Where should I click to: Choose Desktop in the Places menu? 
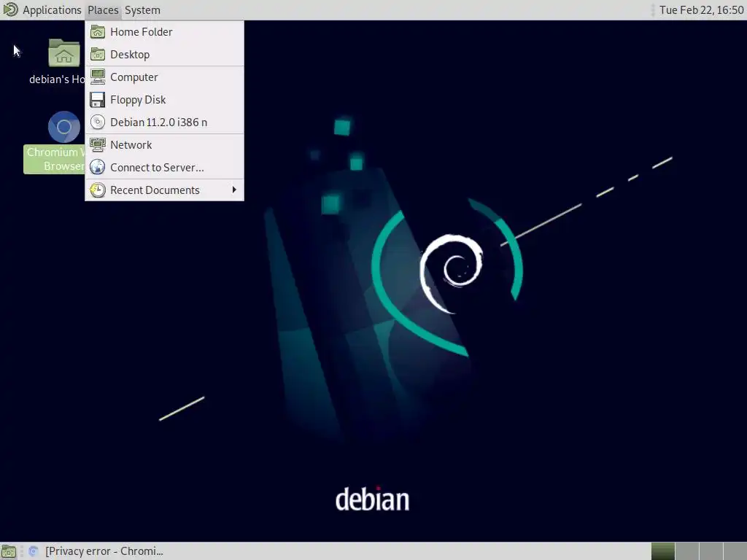pyautogui.click(x=164, y=54)
